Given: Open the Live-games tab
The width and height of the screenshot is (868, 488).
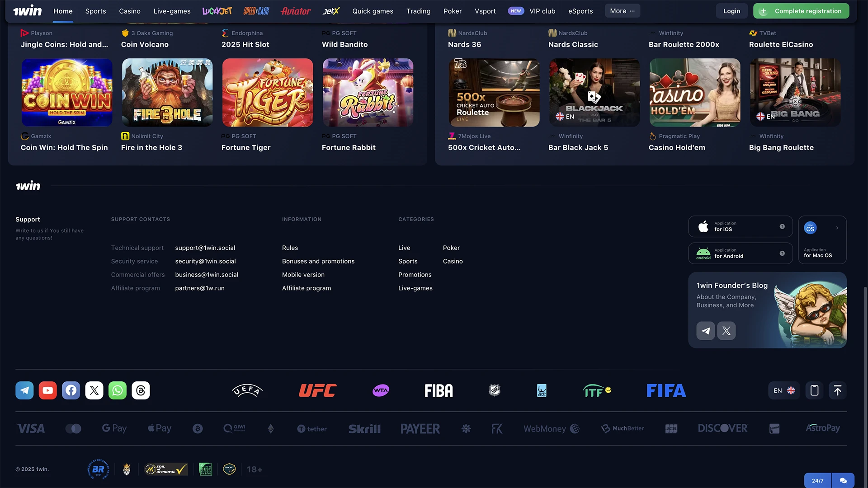Looking at the screenshot, I should coord(172,11).
